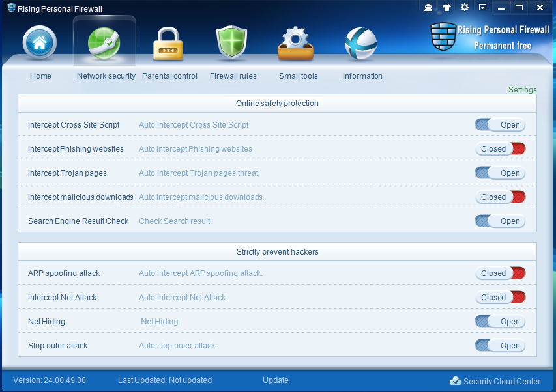Enable Intercept Net Attack switch
Screen dimensions: 556x392
[500, 297]
